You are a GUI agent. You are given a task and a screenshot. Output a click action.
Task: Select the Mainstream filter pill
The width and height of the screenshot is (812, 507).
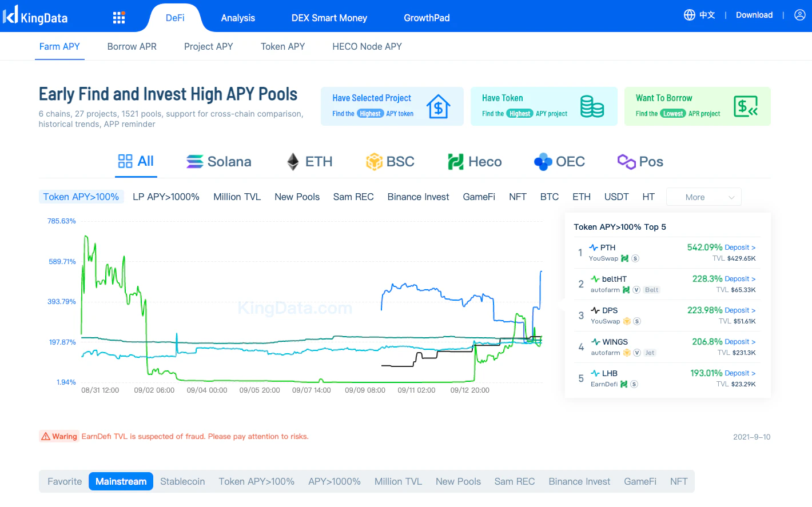point(121,481)
